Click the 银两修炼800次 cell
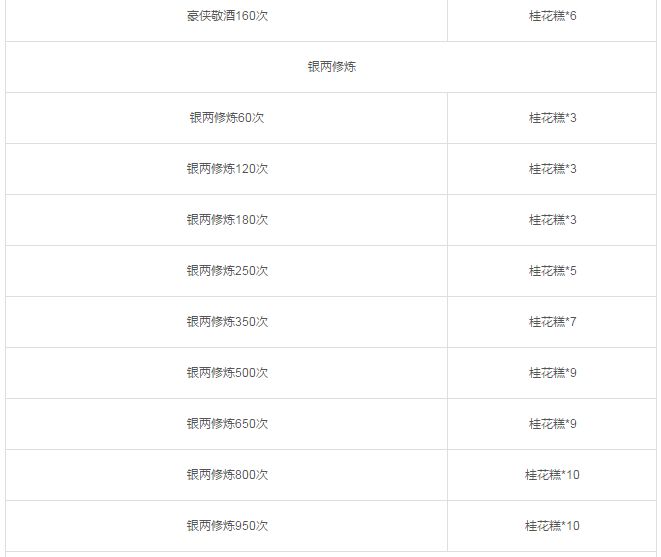Image resolution: width=661 pixels, height=557 pixels. tap(227, 475)
